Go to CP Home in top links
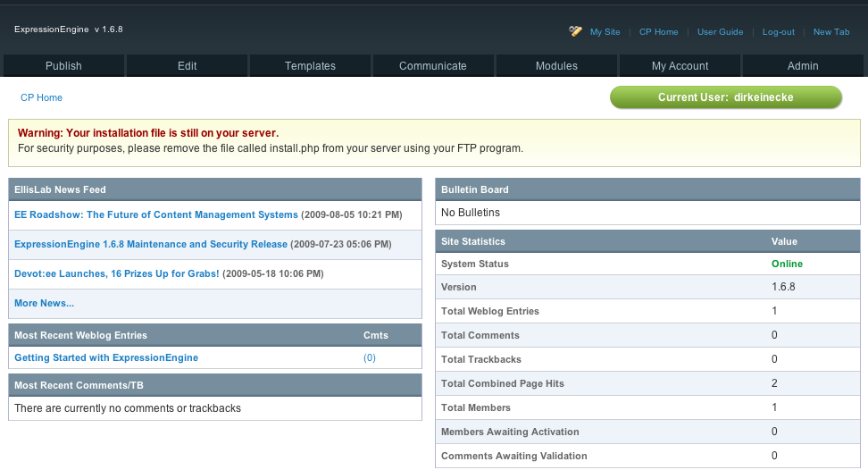The height and width of the screenshot is (470, 868). [x=658, y=32]
